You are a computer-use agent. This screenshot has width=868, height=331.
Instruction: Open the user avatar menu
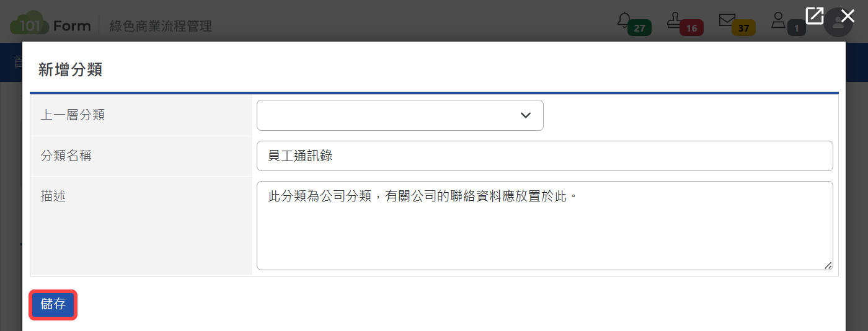pyautogui.click(x=838, y=23)
